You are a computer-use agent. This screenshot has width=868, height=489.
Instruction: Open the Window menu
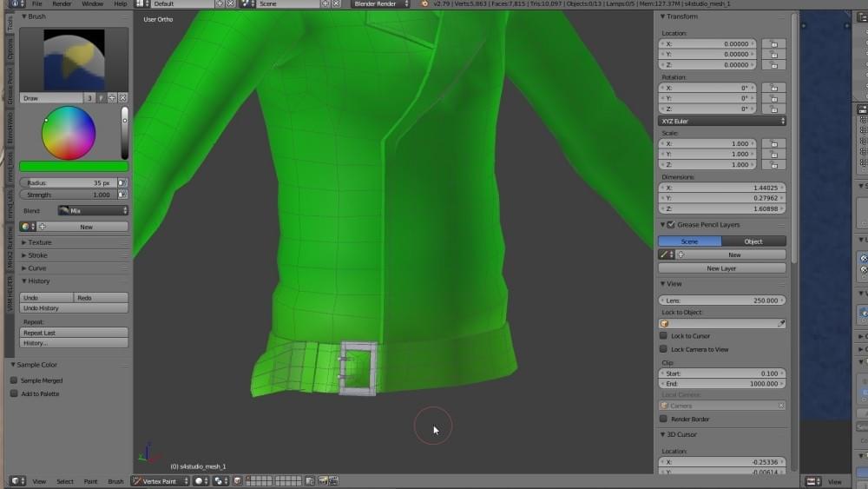coord(93,3)
